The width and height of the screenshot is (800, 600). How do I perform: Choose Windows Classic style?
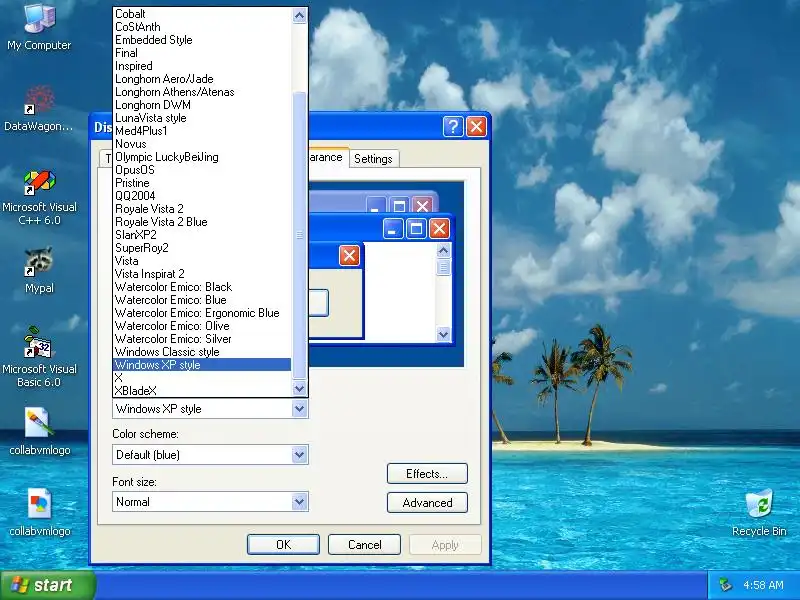point(202,352)
